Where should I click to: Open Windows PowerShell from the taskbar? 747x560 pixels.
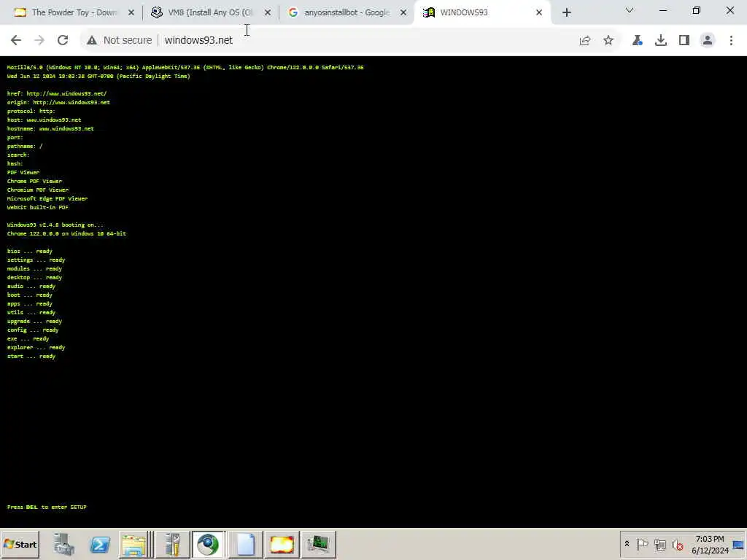(x=100, y=544)
